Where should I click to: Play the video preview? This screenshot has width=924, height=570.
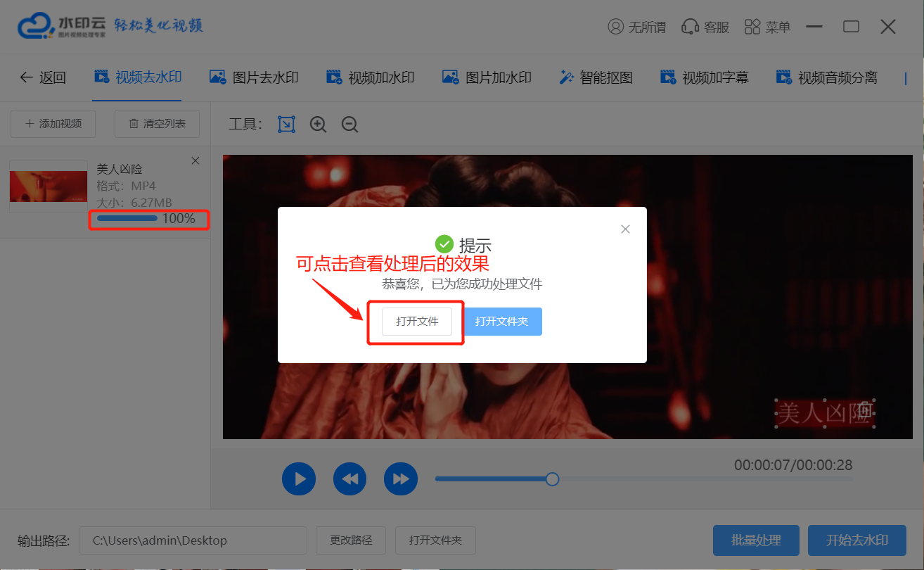(299, 479)
